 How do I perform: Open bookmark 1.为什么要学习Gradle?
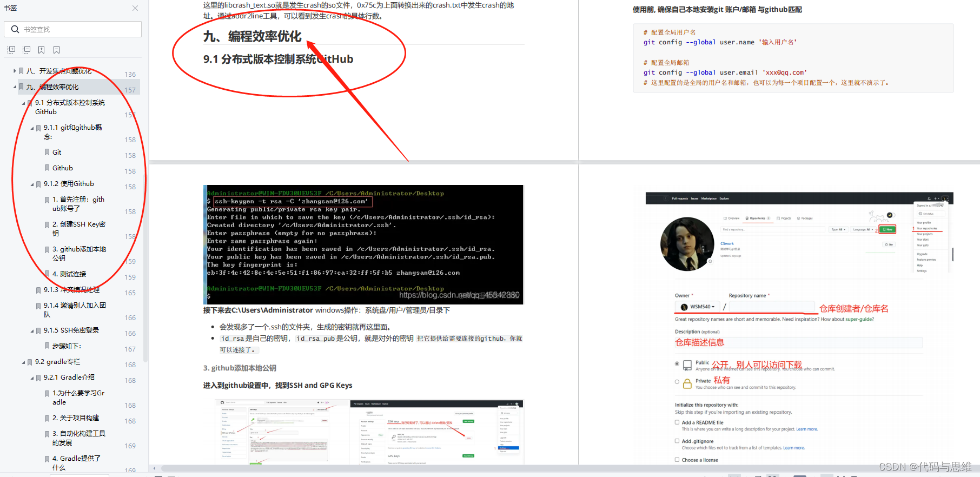tap(78, 398)
